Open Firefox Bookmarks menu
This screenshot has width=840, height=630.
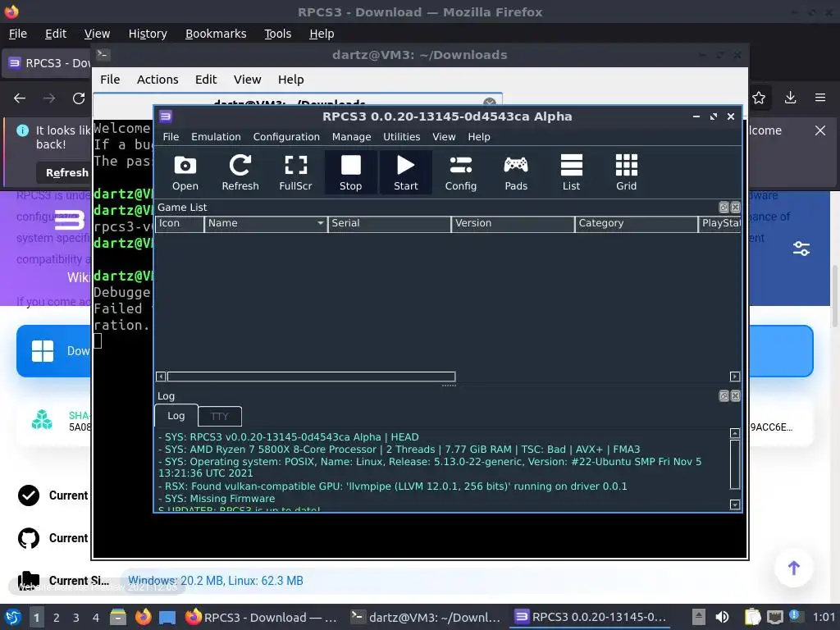(216, 34)
